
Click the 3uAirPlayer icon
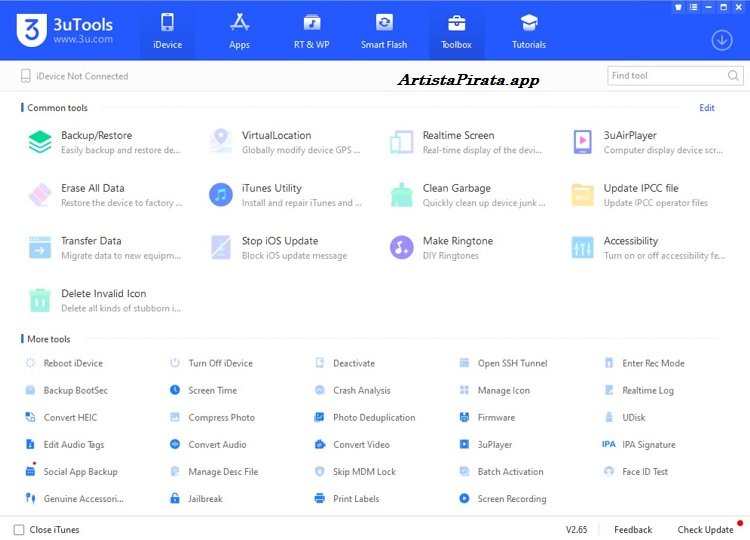tap(583, 142)
